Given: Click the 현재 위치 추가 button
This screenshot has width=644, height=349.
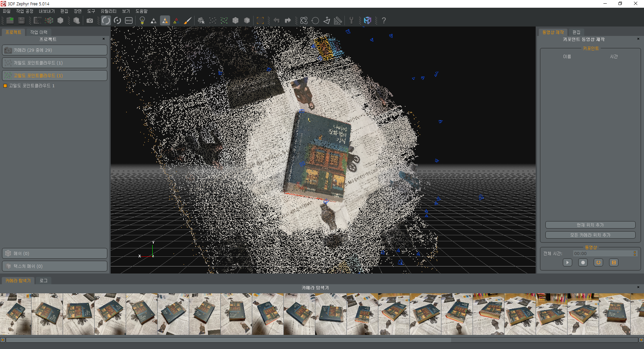Looking at the screenshot, I should [590, 225].
